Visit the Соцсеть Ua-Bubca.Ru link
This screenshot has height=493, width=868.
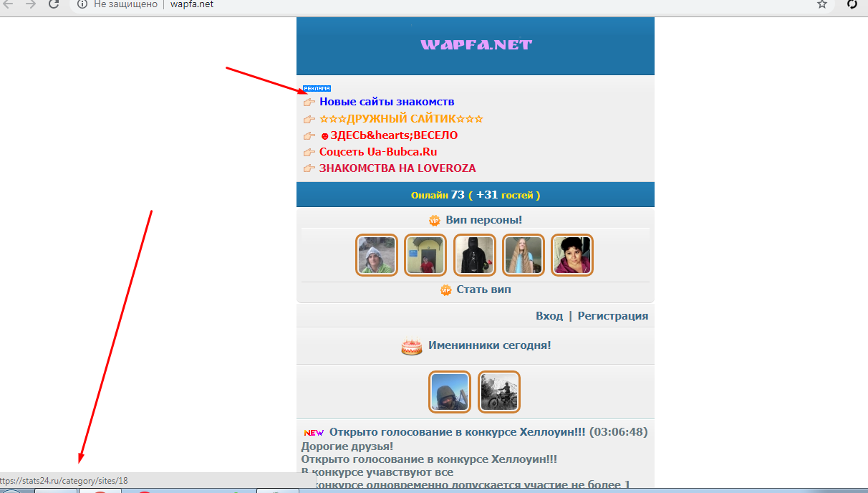coord(378,152)
